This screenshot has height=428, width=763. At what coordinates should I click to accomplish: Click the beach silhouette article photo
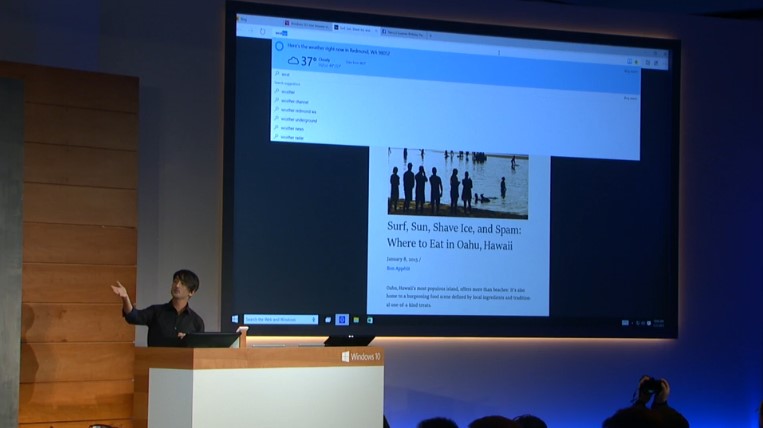[x=458, y=183]
